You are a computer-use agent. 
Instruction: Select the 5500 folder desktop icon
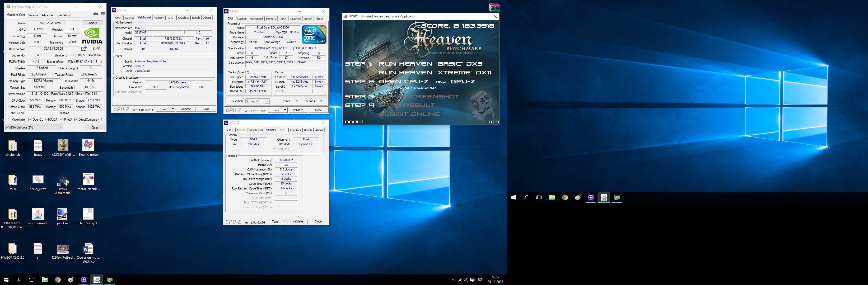click(12, 180)
